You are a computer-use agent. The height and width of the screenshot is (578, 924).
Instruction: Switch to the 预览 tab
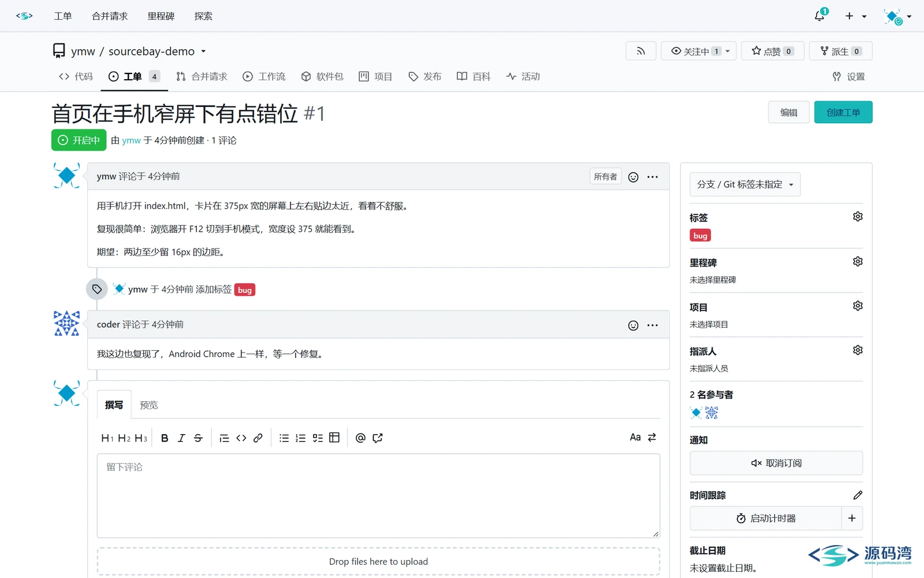click(x=149, y=405)
